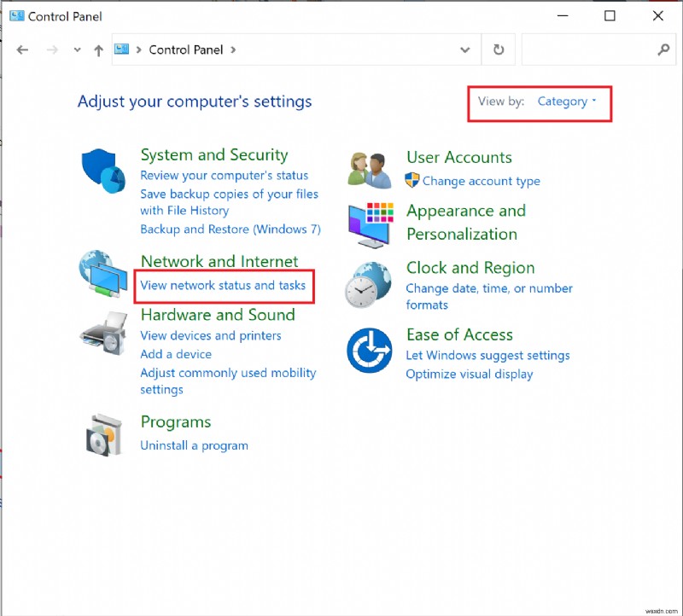The height and width of the screenshot is (616, 683).
Task: Click the Appearance and Personalization monitor icon
Action: coord(371,225)
